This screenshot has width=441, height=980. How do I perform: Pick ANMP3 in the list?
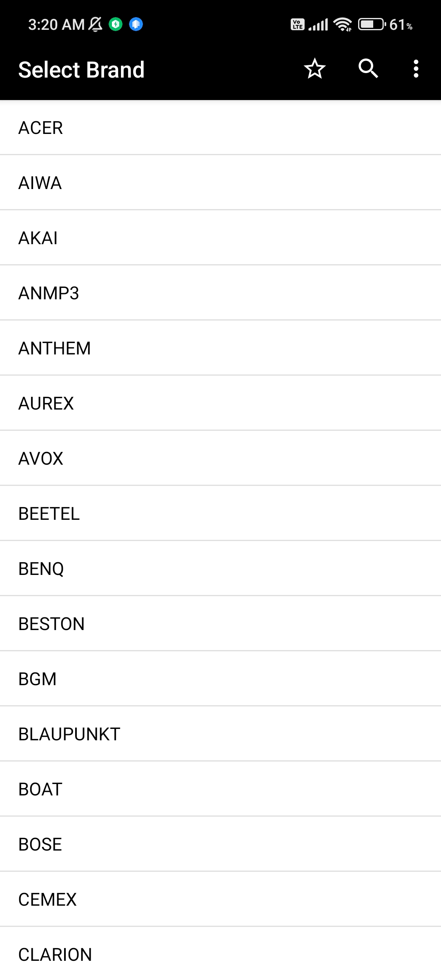coord(220,293)
